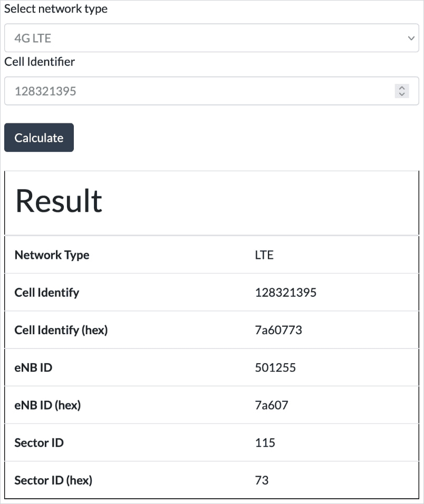The width and height of the screenshot is (424, 504).
Task: Select the "eNB ID (hex)" row label
Action: 47,405
